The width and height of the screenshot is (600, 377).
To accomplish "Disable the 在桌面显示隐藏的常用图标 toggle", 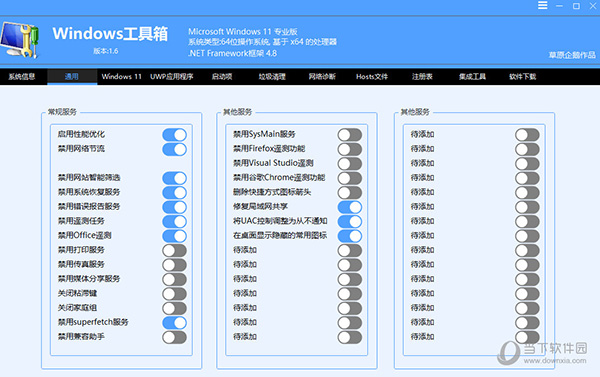I will pos(350,236).
